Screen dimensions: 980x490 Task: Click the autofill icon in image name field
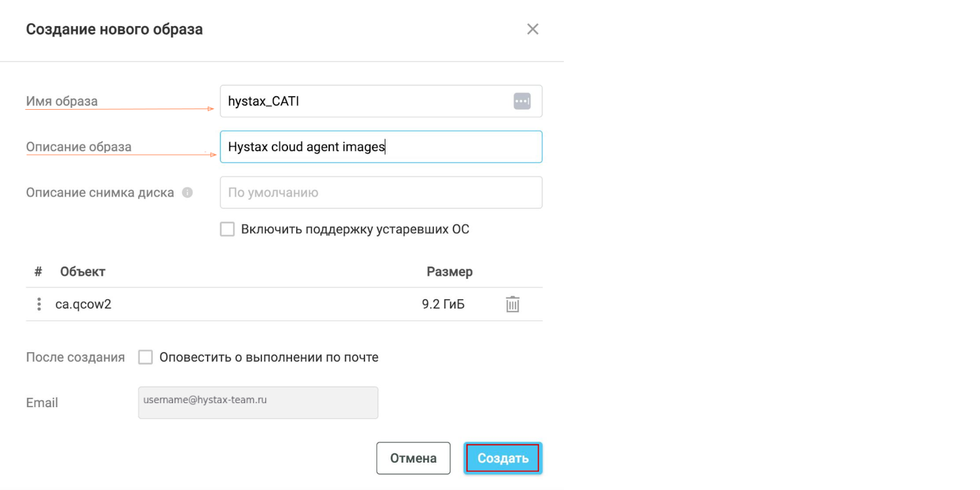pos(521,101)
